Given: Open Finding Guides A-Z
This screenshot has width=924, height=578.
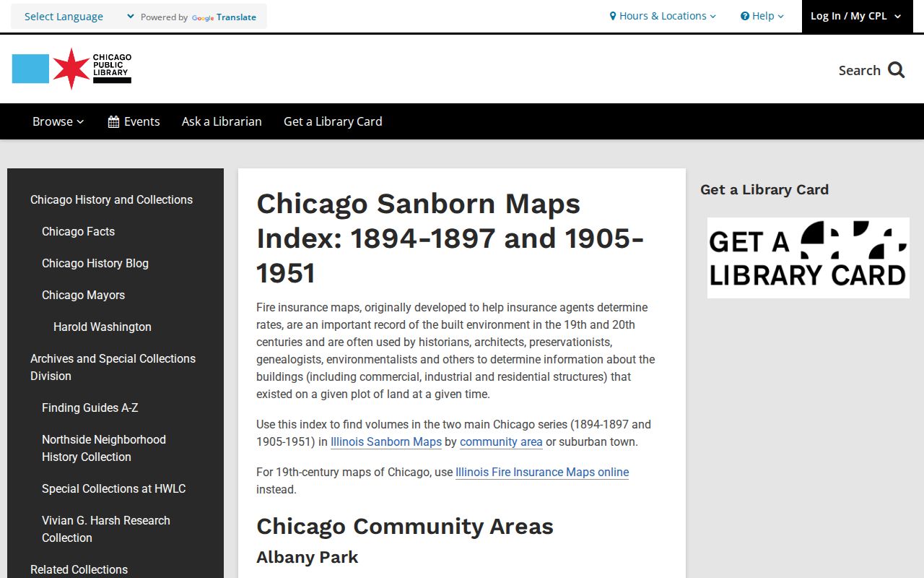Looking at the screenshot, I should click(x=90, y=407).
